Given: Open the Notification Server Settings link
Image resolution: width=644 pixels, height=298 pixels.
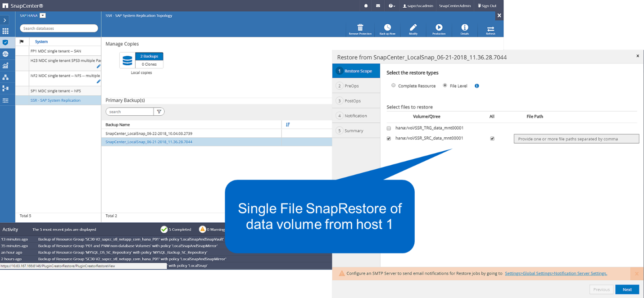Looking at the screenshot, I should tap(556, 273).
